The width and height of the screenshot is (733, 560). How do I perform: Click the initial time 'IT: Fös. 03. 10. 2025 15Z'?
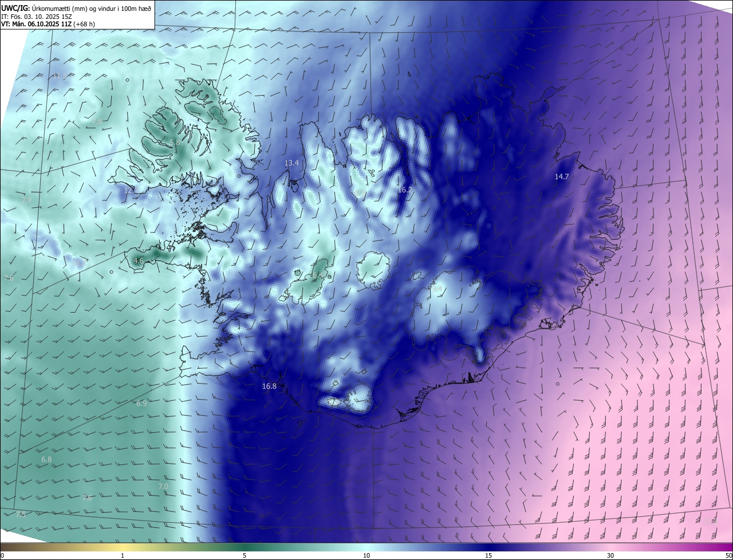37,16
